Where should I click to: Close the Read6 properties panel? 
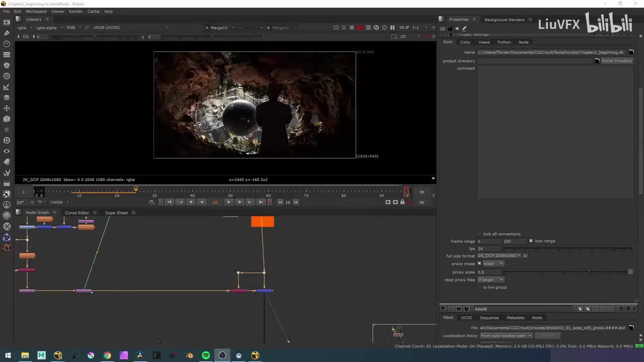634,309
